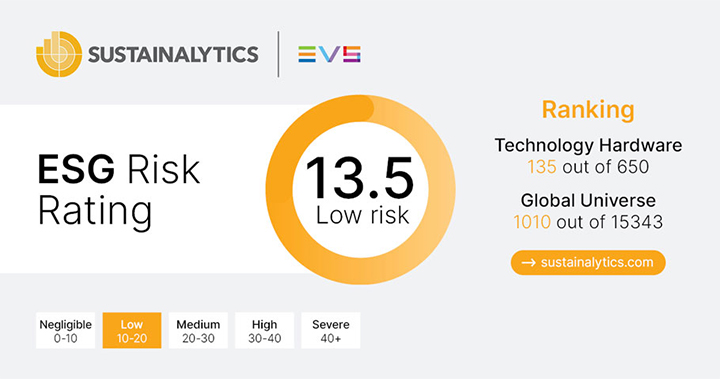720x379 pixels.
Task: Select the Medium 20-30 risk box
Action: [x=198, y=331]
